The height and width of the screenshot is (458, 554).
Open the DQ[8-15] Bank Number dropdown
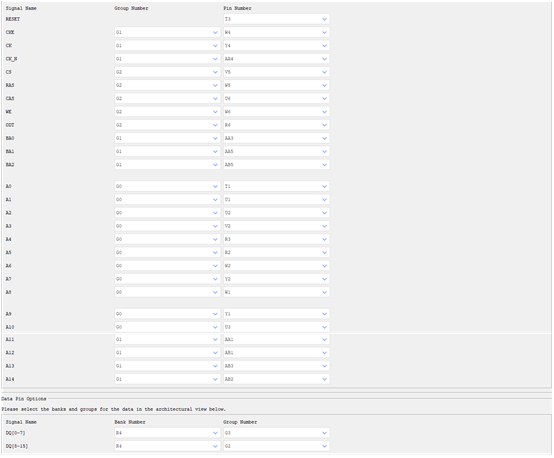(167, 447)
